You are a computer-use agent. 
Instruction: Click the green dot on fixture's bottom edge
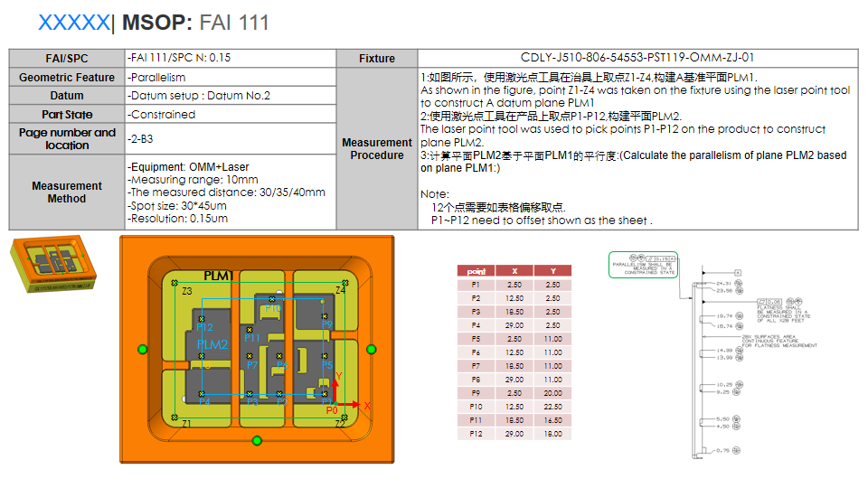tap(257, 440)
